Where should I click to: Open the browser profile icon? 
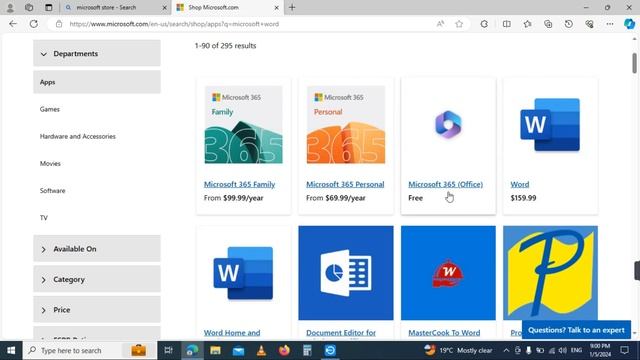pos(10,7)
